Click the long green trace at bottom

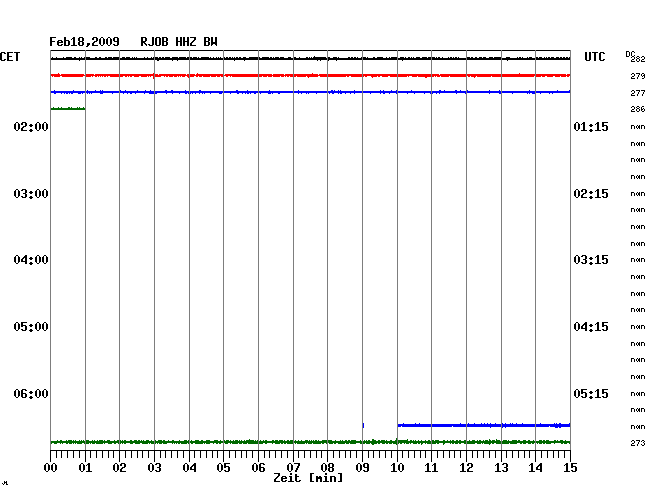310,442
